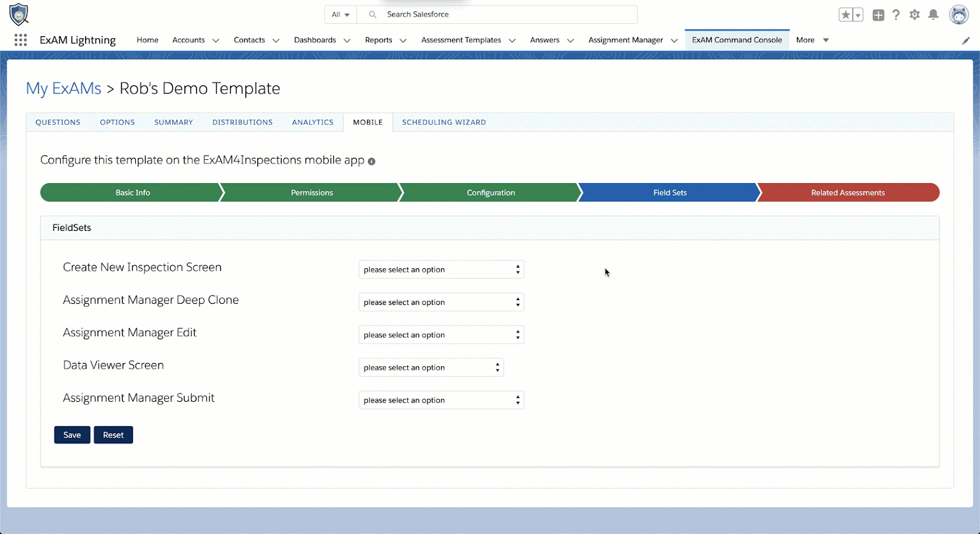
Task: Open the search scope All dropdown
Action: point(341,14)
